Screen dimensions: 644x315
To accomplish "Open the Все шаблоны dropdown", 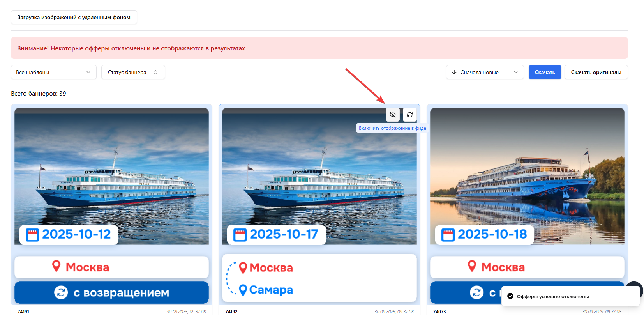I will (54, 72).
